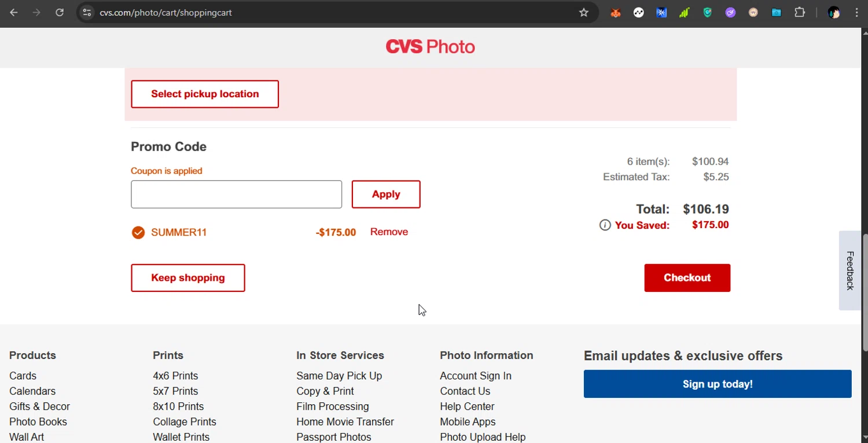Open Film Processing link

(333, 407)
